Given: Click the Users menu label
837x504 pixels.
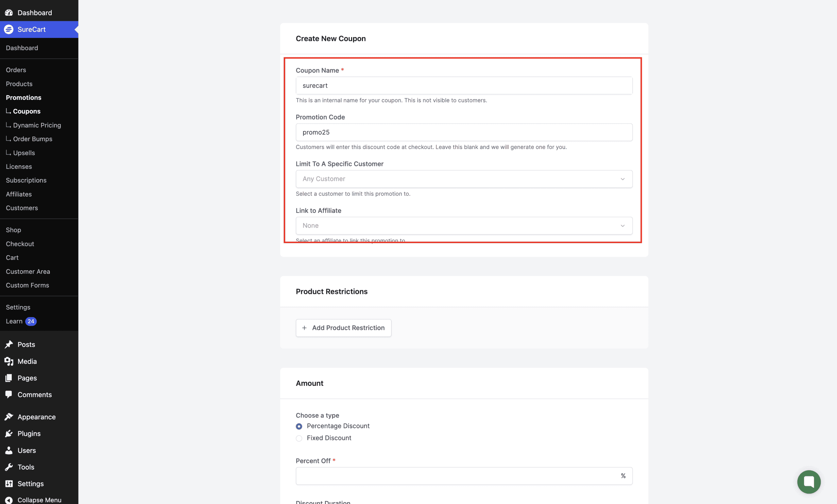Looking at the screenshot, I should (x=26, y=450).
